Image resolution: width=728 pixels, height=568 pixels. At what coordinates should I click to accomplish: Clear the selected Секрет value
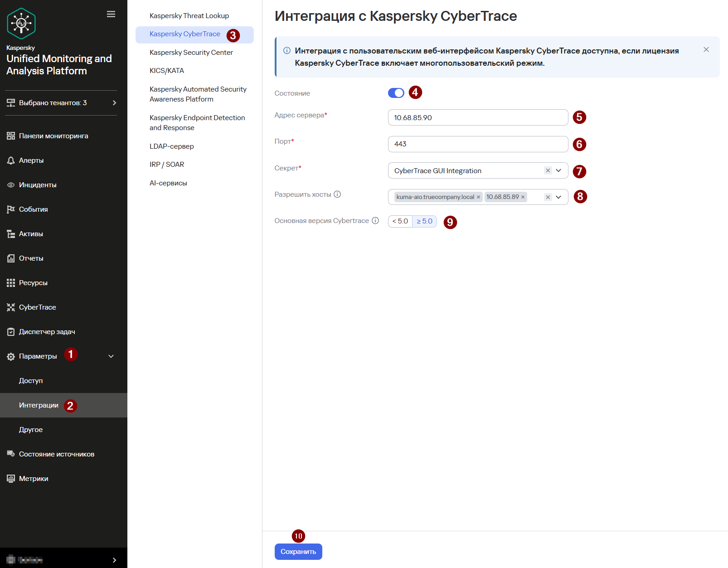548,171
